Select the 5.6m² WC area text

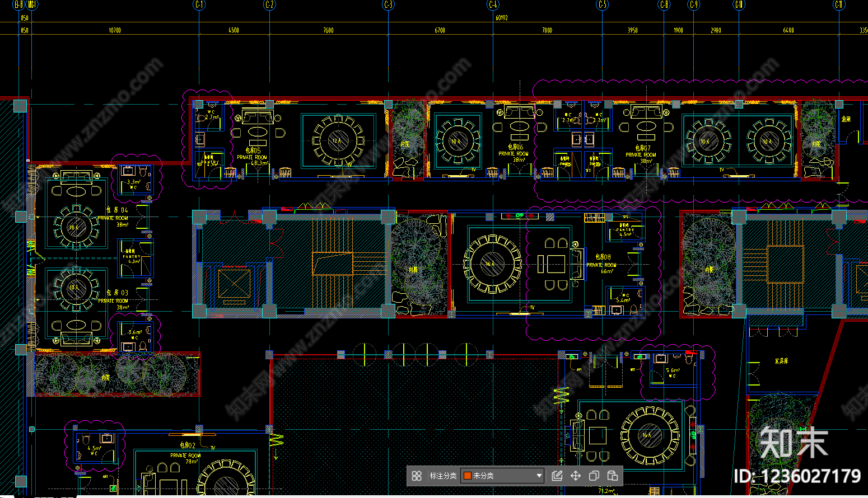(673, 370)
